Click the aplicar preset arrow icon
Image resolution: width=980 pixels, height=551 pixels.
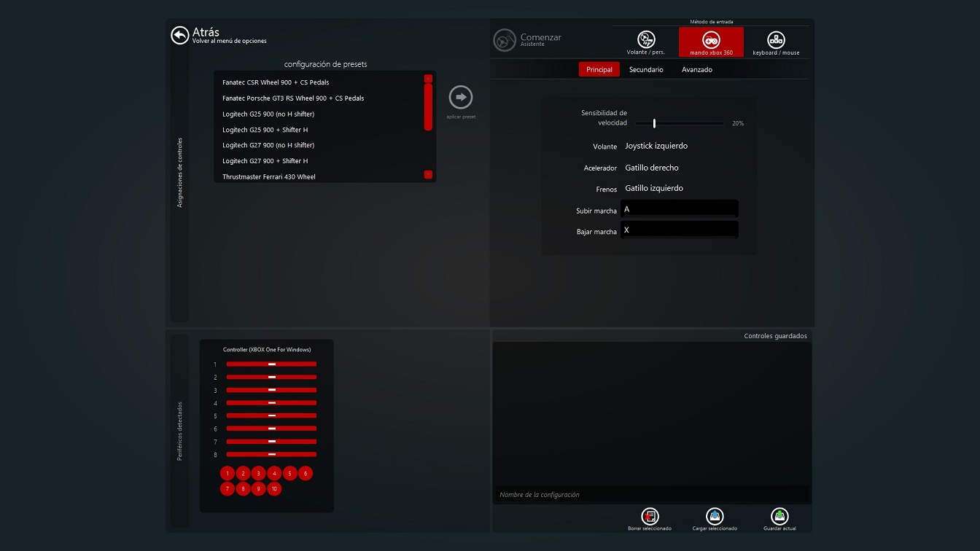(x=461, y=97)
